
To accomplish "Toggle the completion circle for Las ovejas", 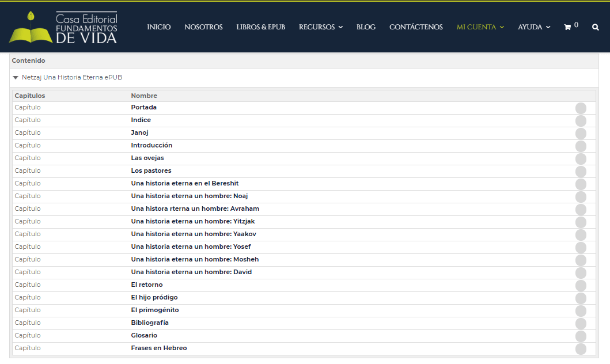I will tap(581, 159).
